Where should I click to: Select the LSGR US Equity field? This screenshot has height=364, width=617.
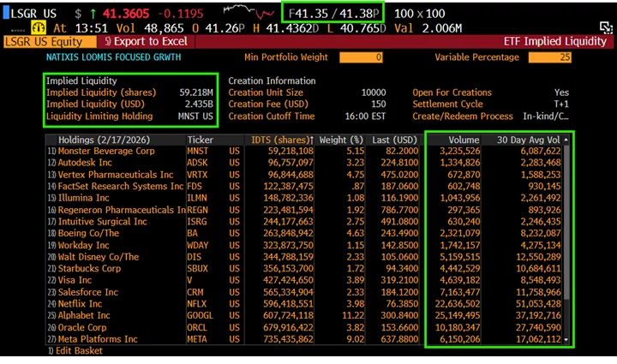click(50, 42)
